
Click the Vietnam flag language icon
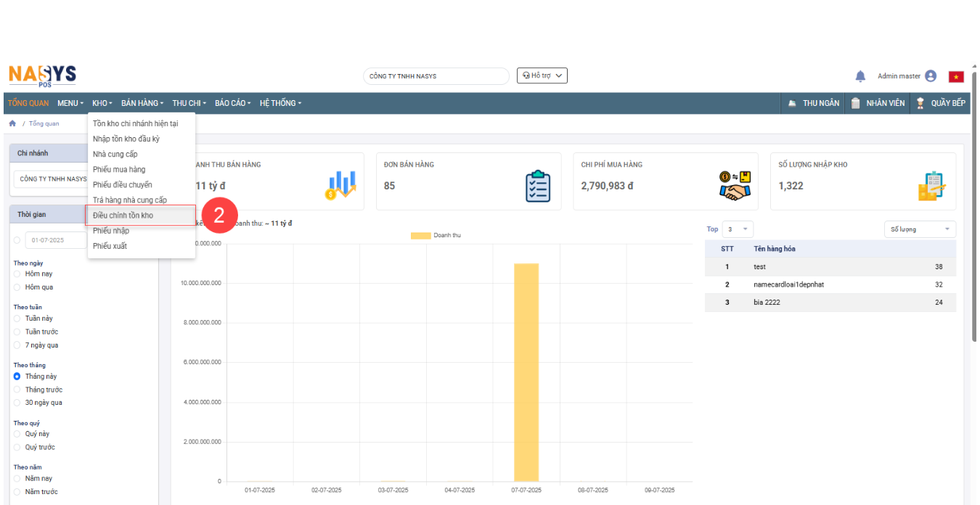point(956,76)
